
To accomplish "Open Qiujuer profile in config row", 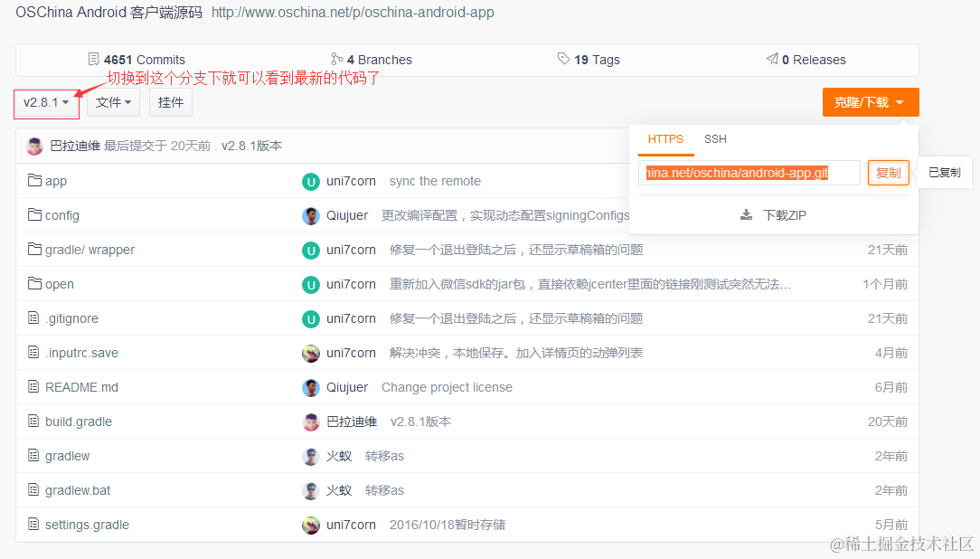I will pyautogui.click(x=347, y=215).
